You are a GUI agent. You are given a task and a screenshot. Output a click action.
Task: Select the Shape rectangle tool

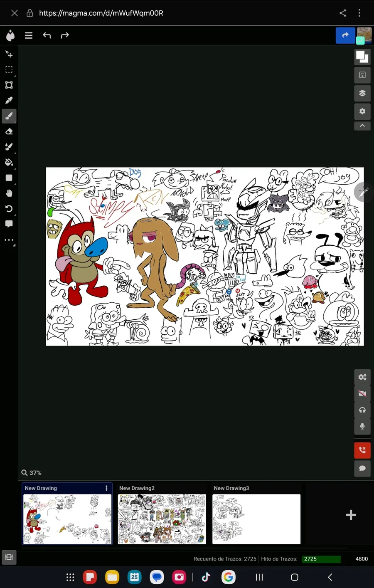[x=9, y=178]
